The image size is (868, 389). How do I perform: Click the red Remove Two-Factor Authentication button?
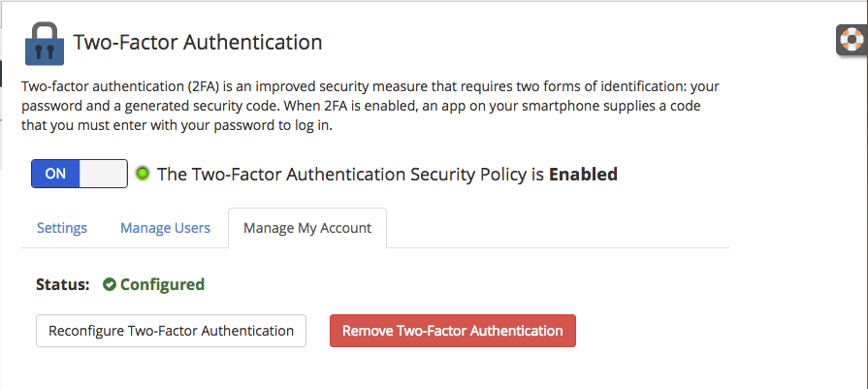tap(453, 331)
